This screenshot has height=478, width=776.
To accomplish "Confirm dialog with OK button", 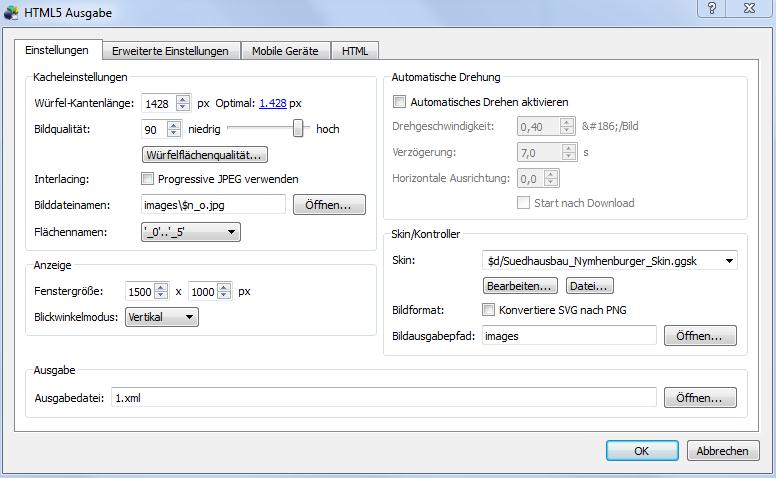I will [x=641, y=451].
